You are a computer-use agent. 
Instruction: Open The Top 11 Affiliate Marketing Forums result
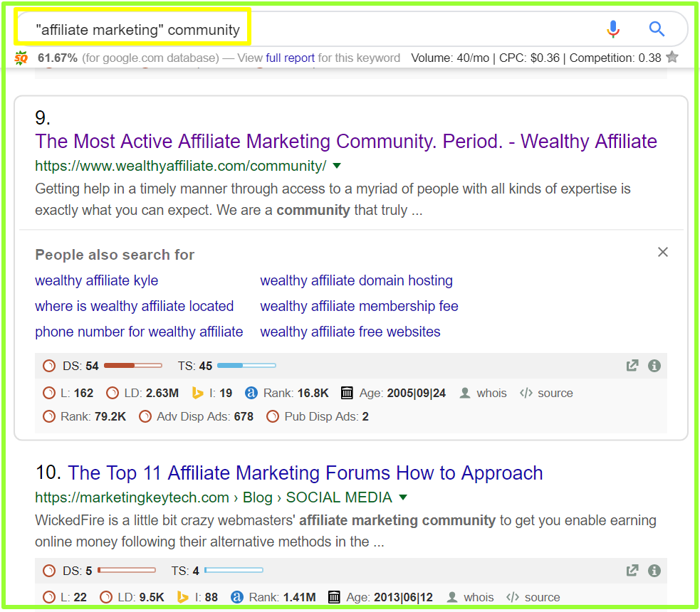click(305, 473)
